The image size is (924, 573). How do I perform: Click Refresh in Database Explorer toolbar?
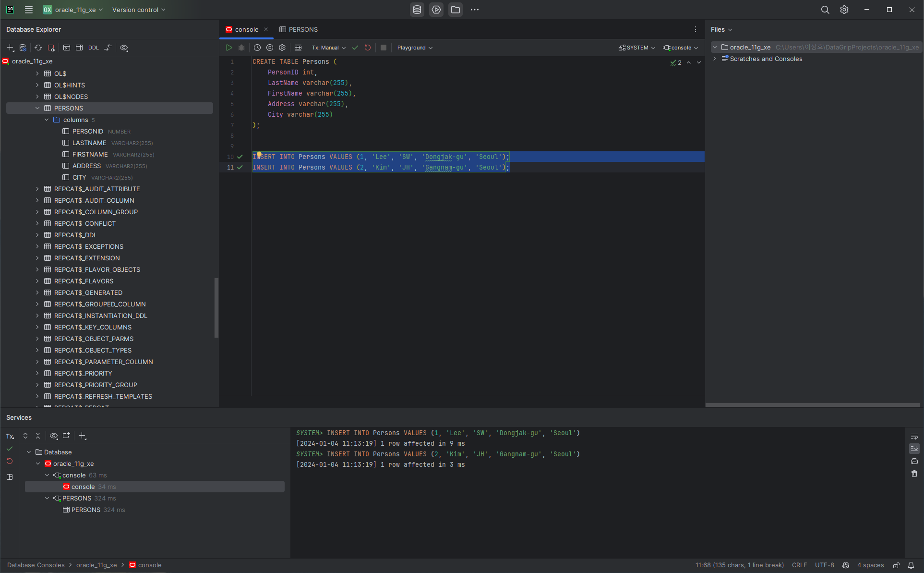click(x=38, y=48)
